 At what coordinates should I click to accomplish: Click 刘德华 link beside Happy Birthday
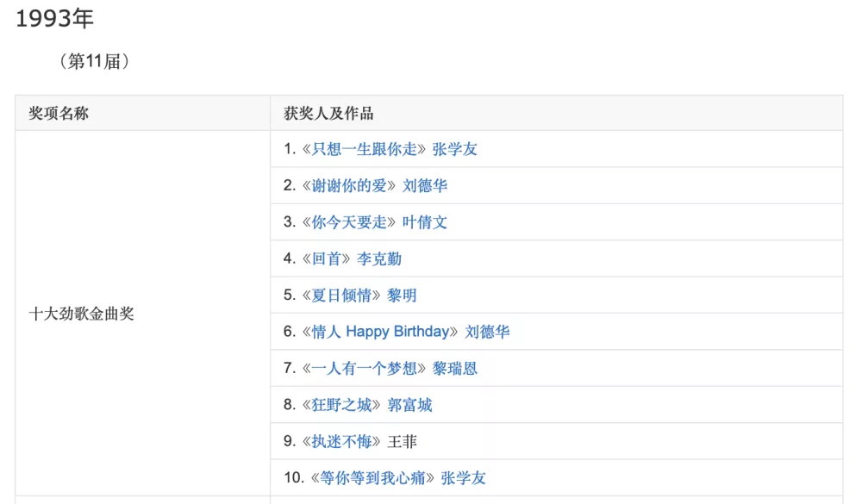tap(488, 332)
